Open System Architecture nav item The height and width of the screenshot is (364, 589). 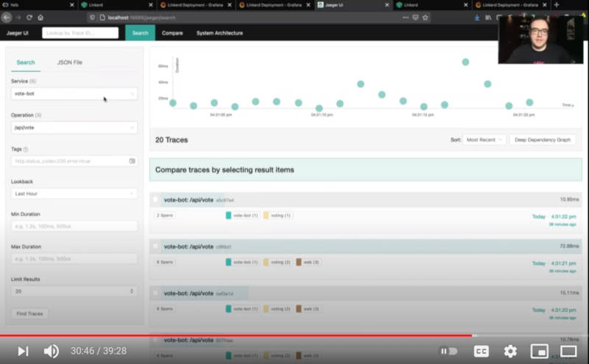(219, 33)
